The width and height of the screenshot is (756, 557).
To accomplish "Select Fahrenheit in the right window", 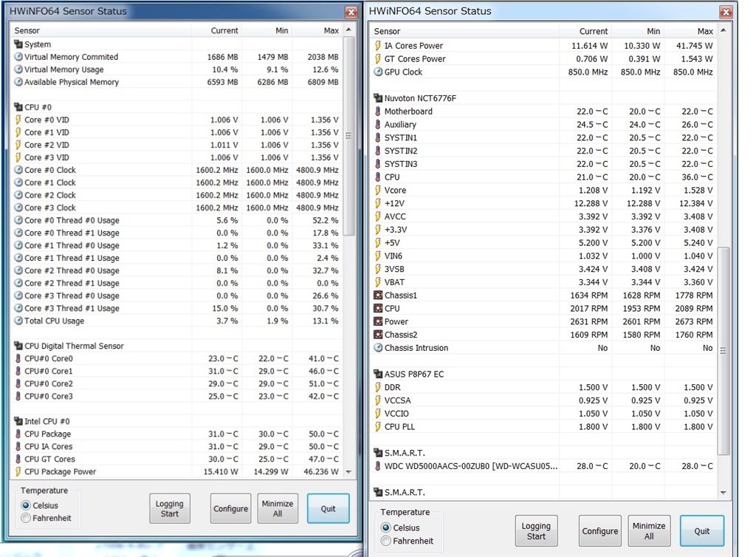I will click(x=386, y=541).
